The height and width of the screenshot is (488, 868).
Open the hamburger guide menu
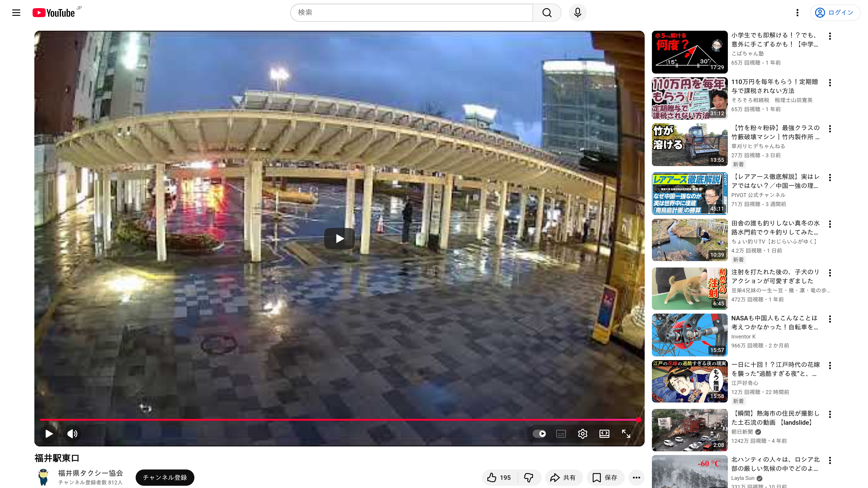[x=16, y=13]
